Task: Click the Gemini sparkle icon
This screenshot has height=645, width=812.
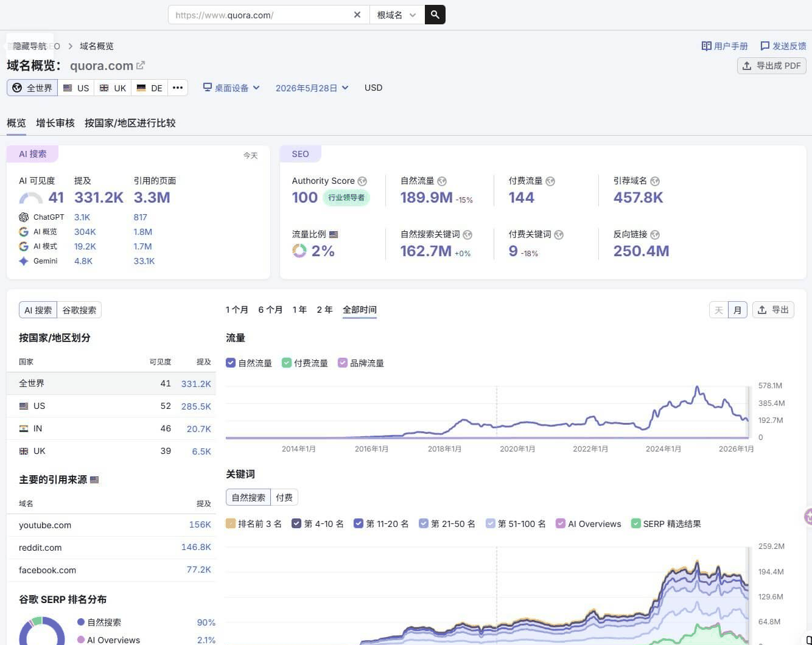Action: (24, 261)
